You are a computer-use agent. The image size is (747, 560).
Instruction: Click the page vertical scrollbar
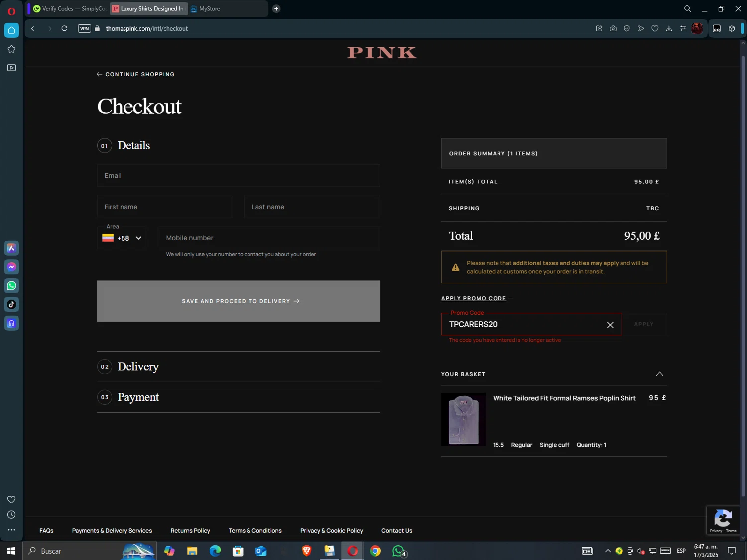[x=743, y=276]
